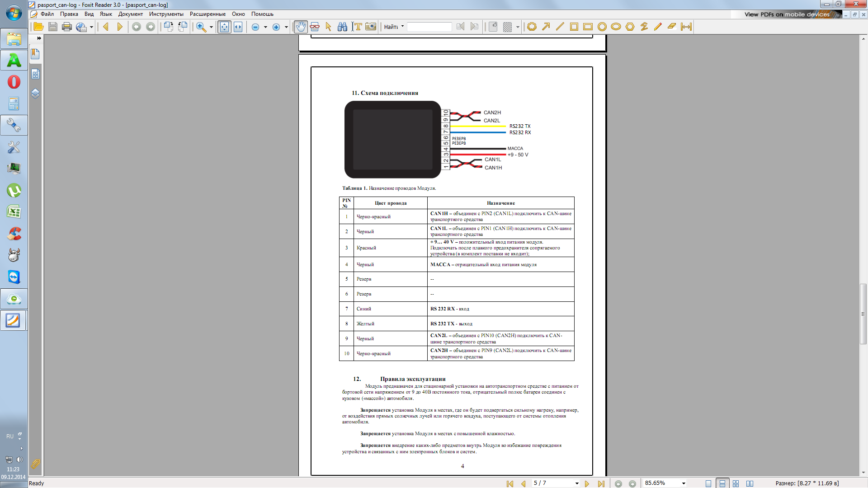This screenshot has width=868, height=488.
Task: Choose the Arrow drawing tool
Action: point(546,27)
